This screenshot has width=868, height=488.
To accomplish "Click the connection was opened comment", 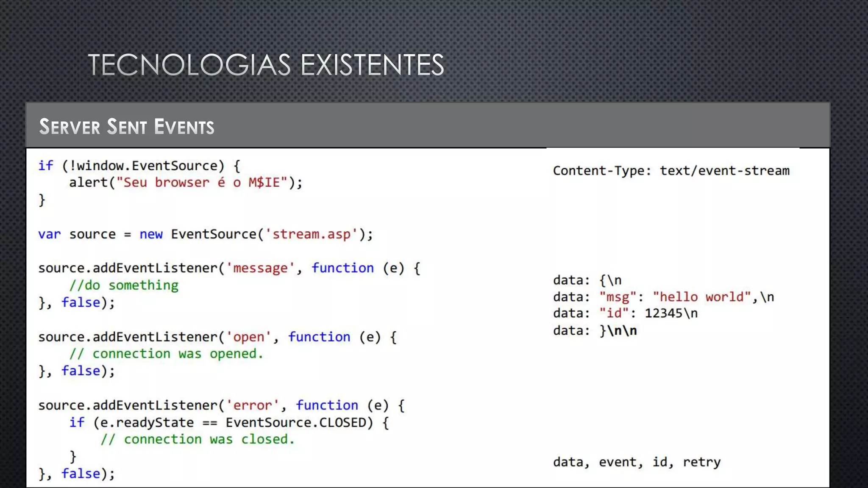I will pos(166,354).
